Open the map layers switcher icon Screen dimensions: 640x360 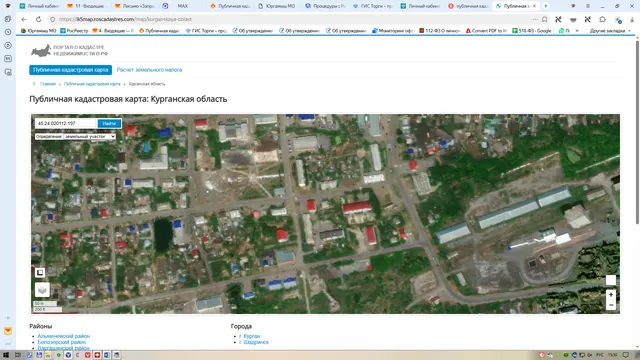click(42, 289)
